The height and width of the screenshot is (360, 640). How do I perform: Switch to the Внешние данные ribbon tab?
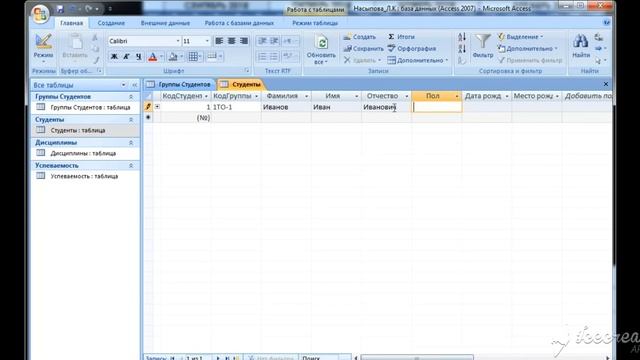(165, 23)
